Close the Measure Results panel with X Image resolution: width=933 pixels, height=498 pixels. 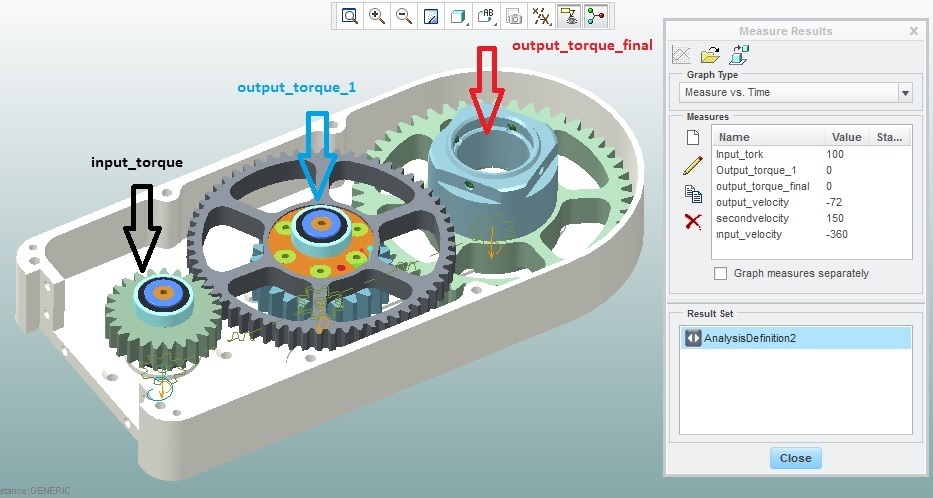914,31
